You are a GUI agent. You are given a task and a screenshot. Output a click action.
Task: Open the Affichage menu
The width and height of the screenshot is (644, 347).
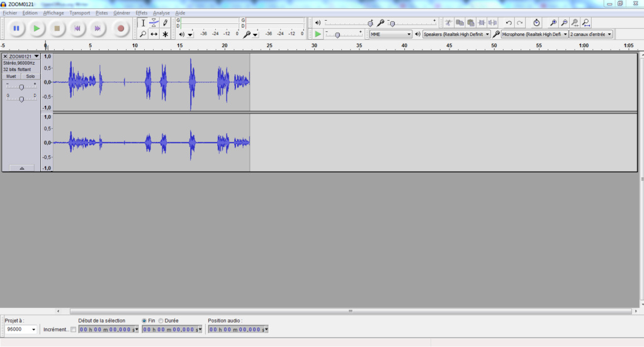pos(54,13)
